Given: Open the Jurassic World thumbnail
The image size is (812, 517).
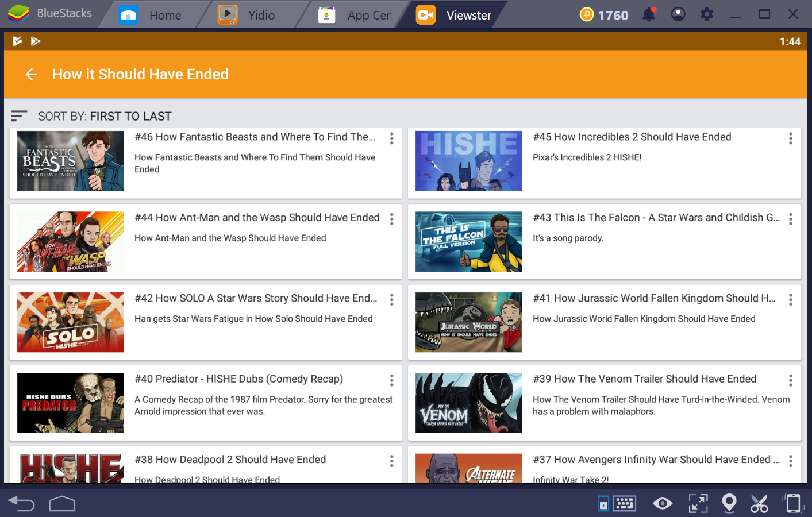Looking at the screenshot, I should click(469, 322).
